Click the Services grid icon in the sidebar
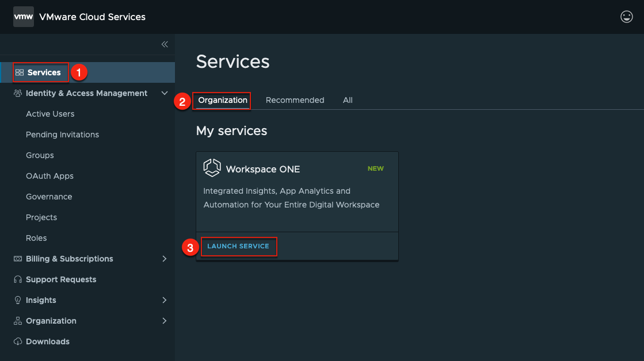 click(20, 72)
